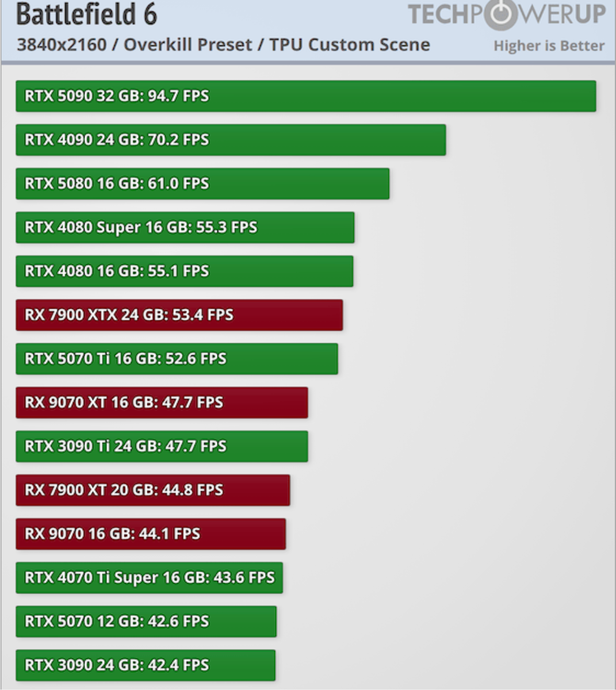The height and width of the screenshot is (690, 616).
Task: Click the RTX 3090 Ti 24 GB bar
Action: 162,446
